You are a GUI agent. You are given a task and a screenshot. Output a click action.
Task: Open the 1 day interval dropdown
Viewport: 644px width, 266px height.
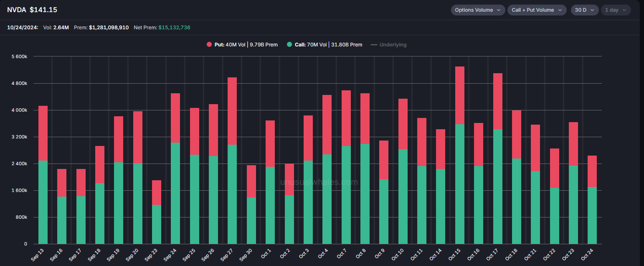(616, 10)
